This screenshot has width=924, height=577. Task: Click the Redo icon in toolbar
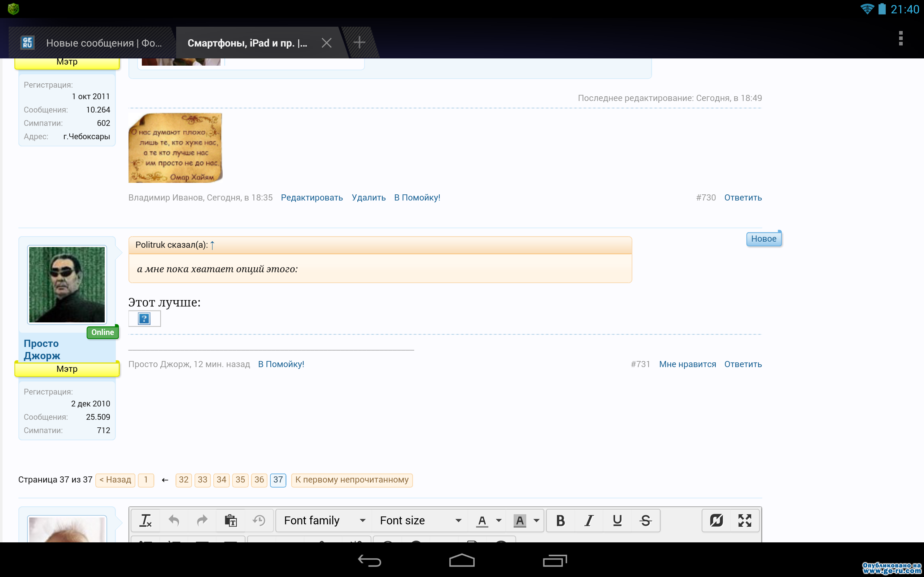(201, 520)
